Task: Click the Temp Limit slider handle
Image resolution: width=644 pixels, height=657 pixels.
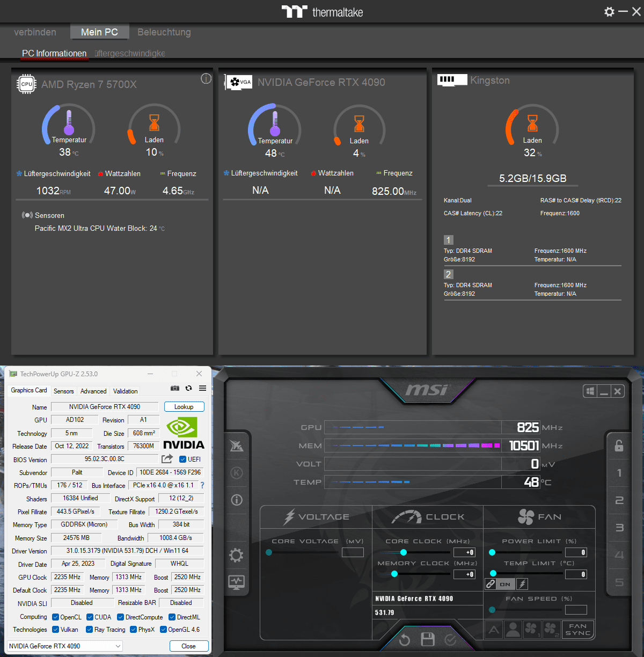Action: [493, 573]
